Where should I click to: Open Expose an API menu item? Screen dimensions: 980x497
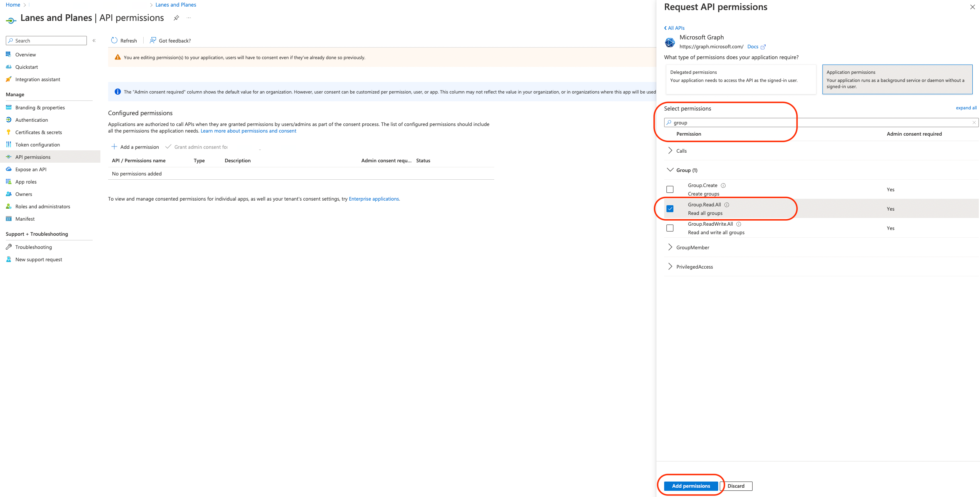[x=50, y=169]
